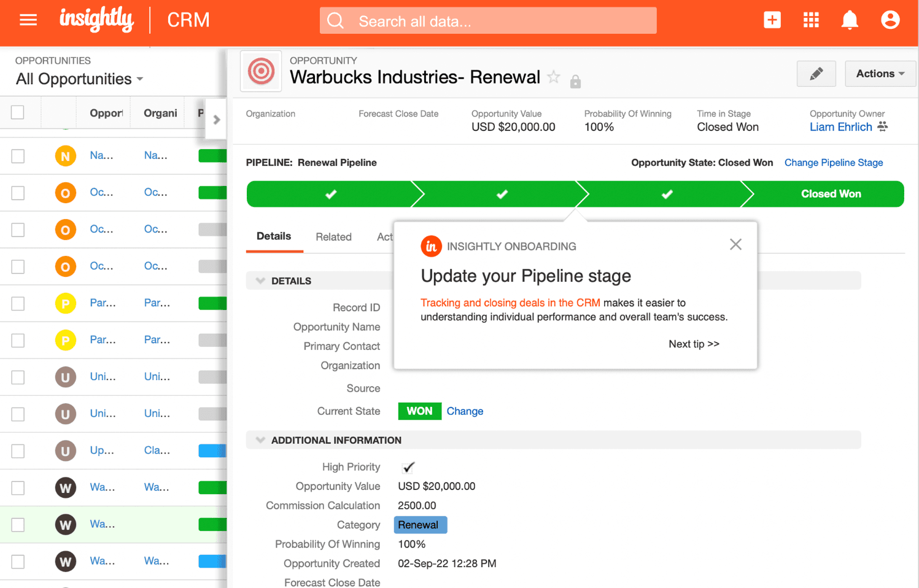
Task: Click the orange N avatar for Na... row
Action: [x=65, y=156]
